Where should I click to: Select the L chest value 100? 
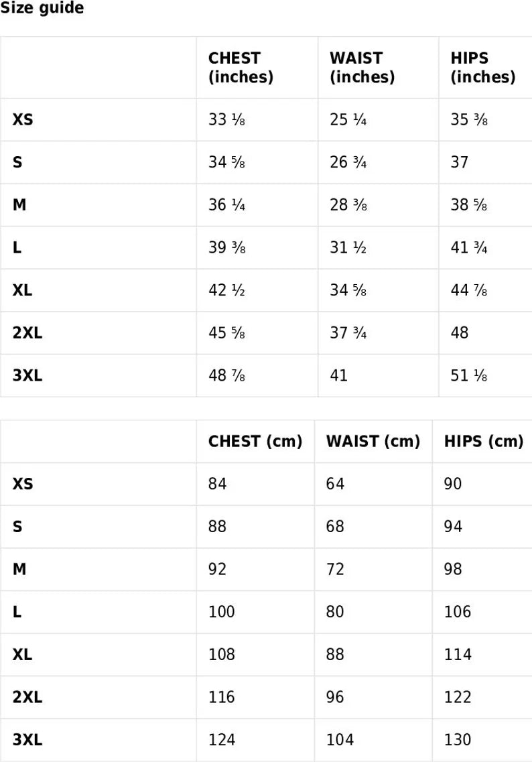click(x=222, y=612)
